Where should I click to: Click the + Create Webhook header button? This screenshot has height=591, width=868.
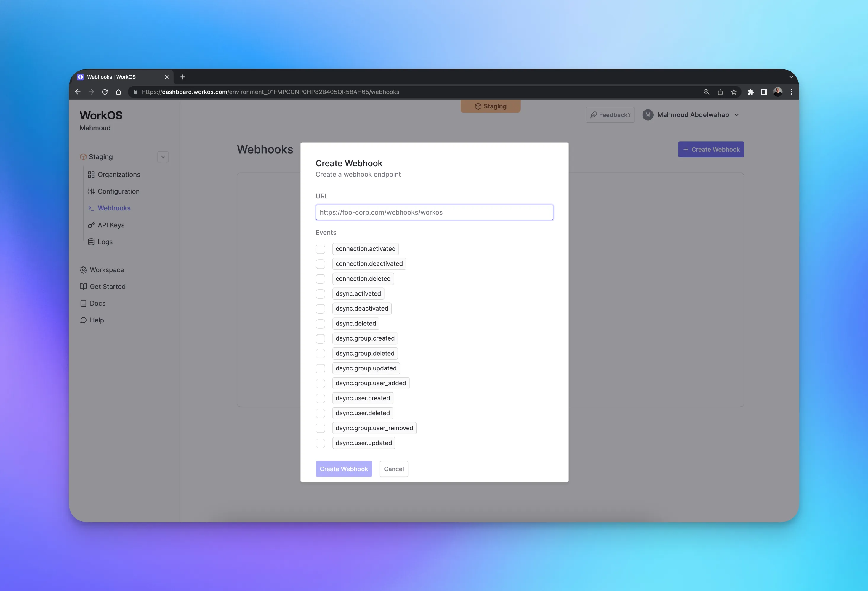pos(711,149)
